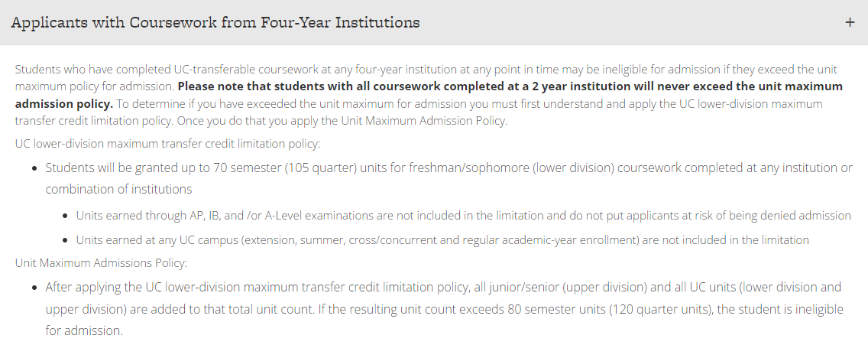Screen dimensions: 868x358
Task: Click the bullet dot before 'After applying the UC'
Action: point(35,288)
